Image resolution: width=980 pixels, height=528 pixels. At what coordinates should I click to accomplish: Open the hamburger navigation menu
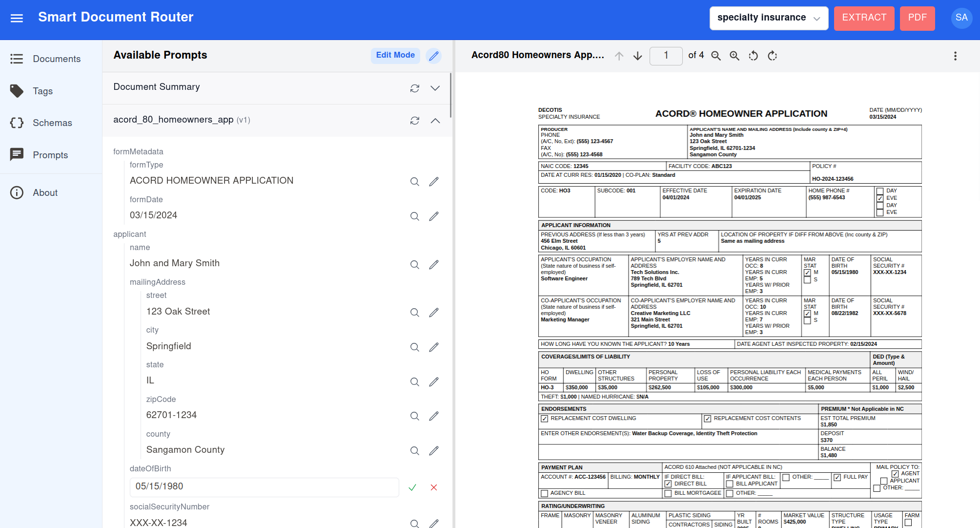point(17,18)
